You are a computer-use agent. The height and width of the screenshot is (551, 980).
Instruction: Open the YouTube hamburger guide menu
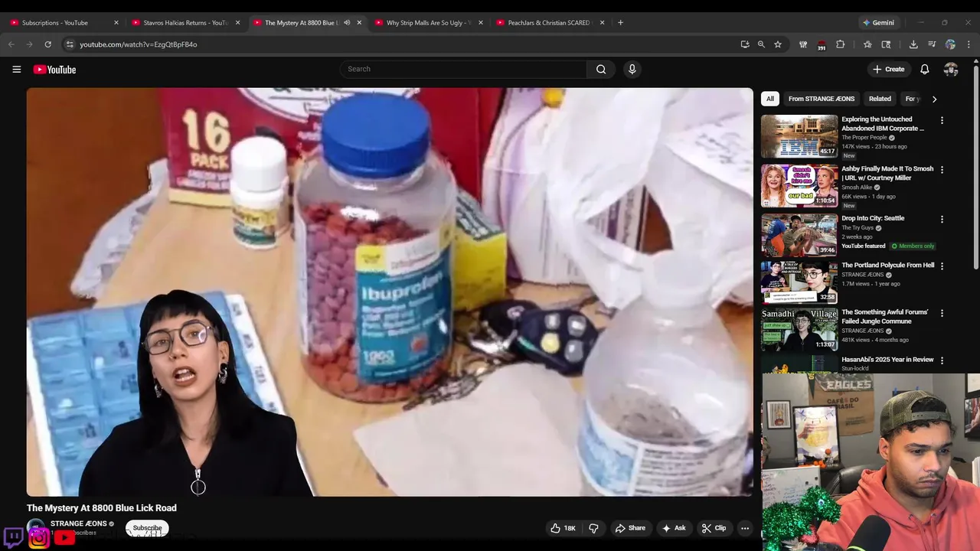(x=16, y=69)
